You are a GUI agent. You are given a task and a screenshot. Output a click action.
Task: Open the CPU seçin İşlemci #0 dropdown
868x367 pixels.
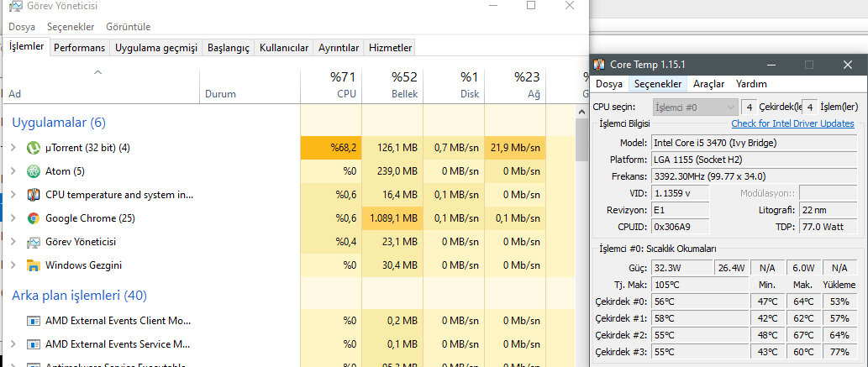(x=695, y=107)
